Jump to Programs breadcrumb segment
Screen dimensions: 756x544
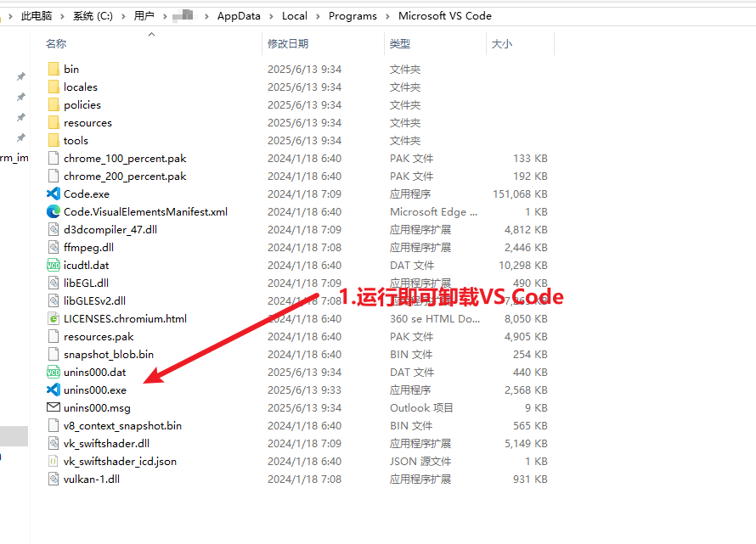(353, 16)
